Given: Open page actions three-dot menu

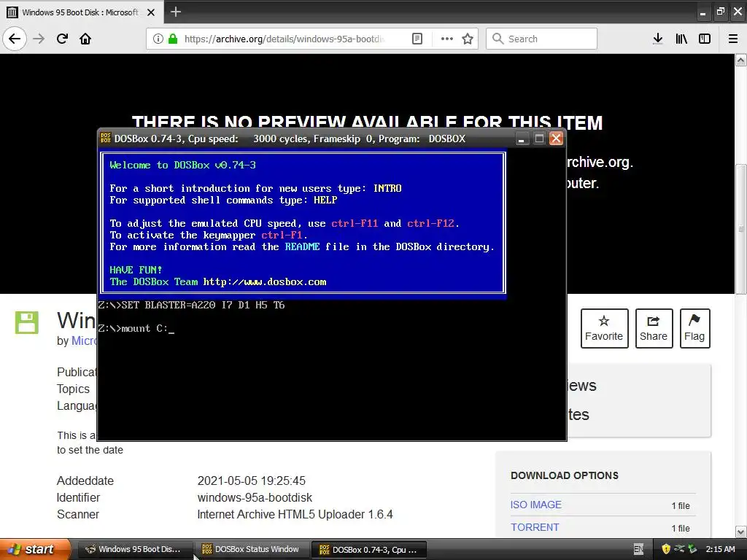Looking at the screenshot, I should (x=447, y=39).
